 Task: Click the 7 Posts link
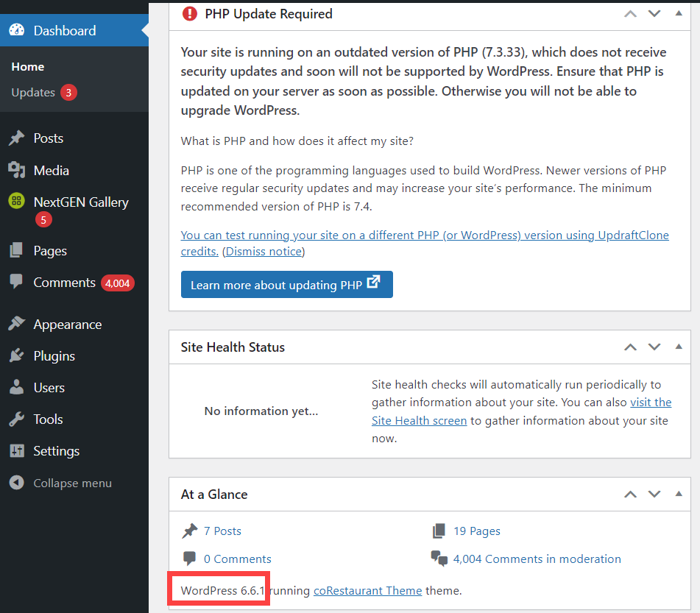222,531
